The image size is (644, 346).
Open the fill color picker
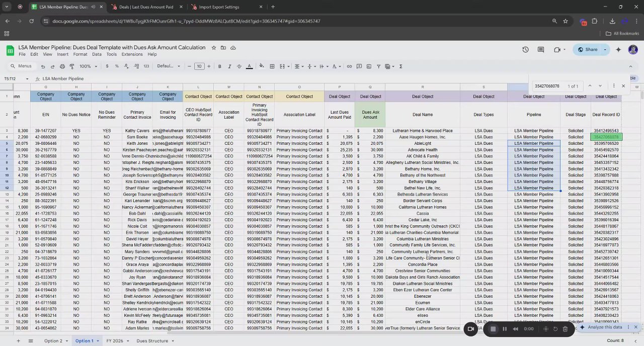click(261, 66)
